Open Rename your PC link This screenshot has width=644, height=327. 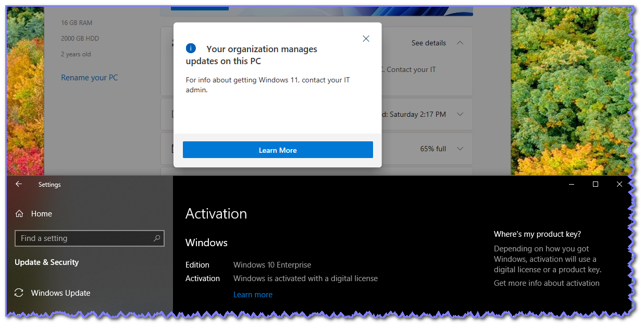90,78
